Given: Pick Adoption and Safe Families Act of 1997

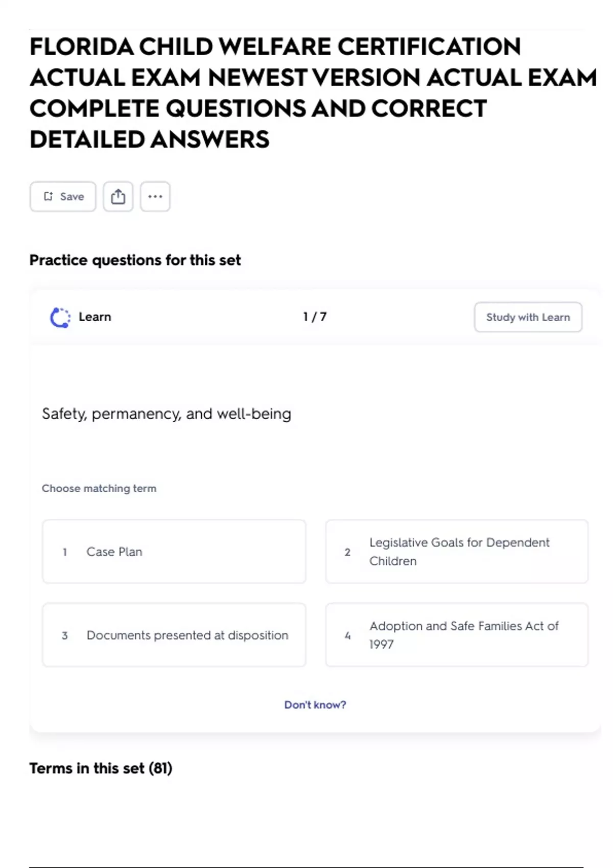Looking at the screenshot, I should click(x=457, y=635).
